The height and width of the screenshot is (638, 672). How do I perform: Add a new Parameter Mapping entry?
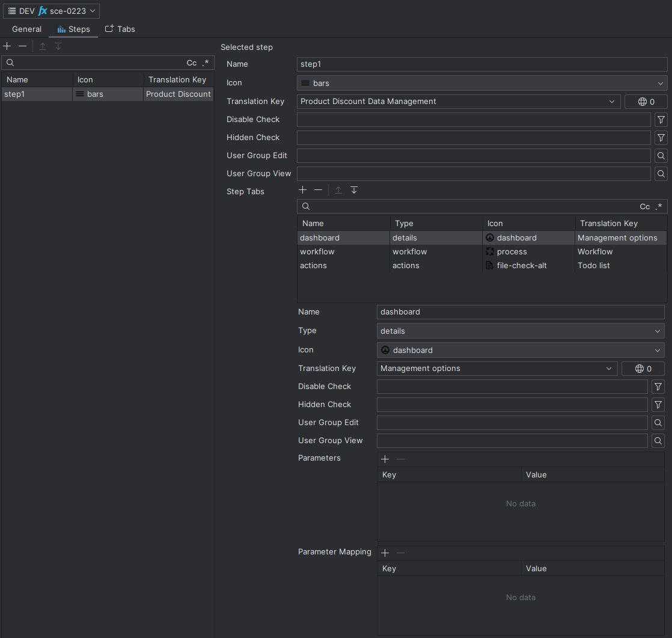click(x=385, y=553)
